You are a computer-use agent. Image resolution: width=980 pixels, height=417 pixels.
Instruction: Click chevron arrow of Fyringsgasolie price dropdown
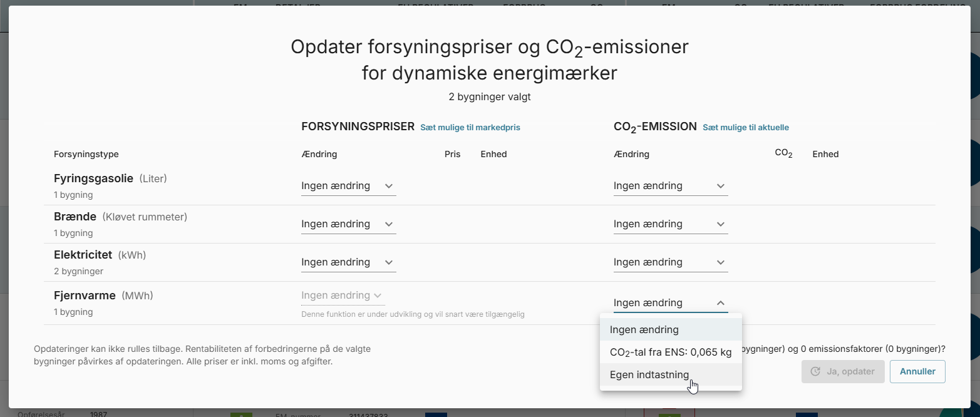pos(389,186)
